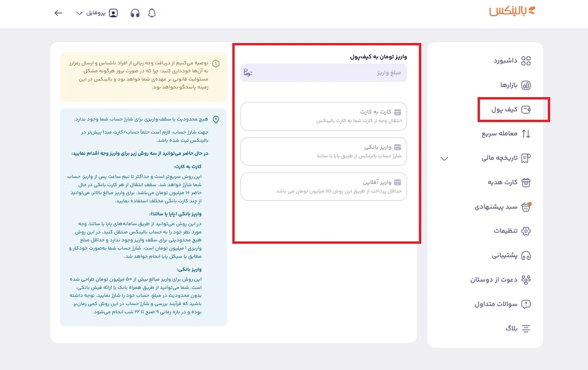Click the lightbulb icon in blue info box
588x370 pixels.
point(216,119)
